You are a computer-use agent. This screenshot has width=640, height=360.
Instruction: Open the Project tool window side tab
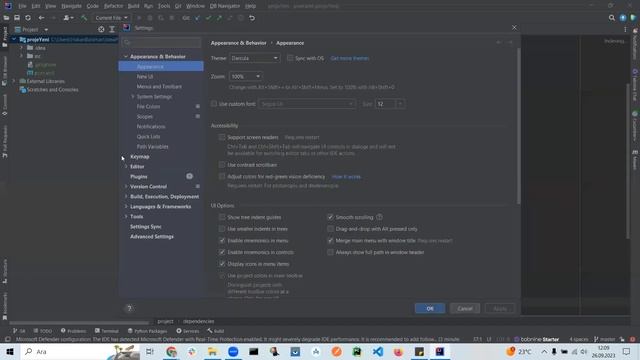click(x=4, y=38)
